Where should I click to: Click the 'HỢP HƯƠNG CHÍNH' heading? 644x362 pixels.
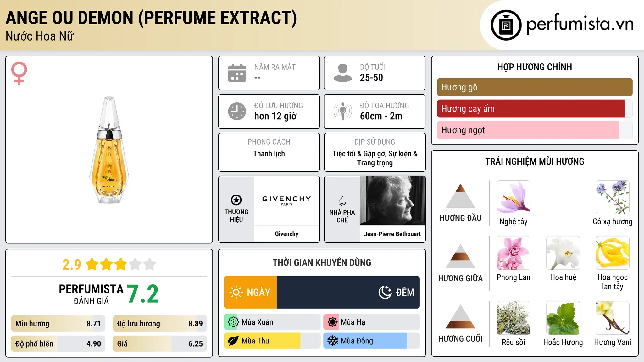[535, 67]
